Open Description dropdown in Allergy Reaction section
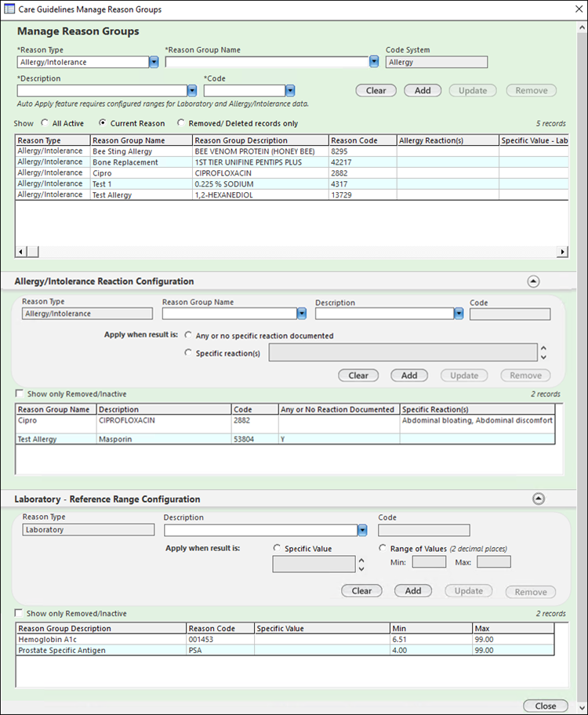Image resolution: width=588 pixels, height=715 pixels. click(x=459, y=314)
